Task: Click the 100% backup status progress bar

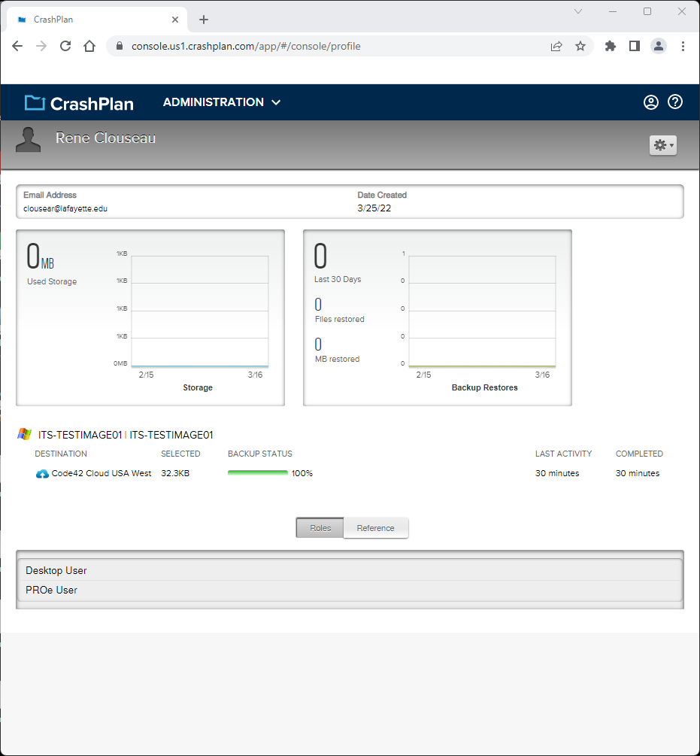Action: 258,473
